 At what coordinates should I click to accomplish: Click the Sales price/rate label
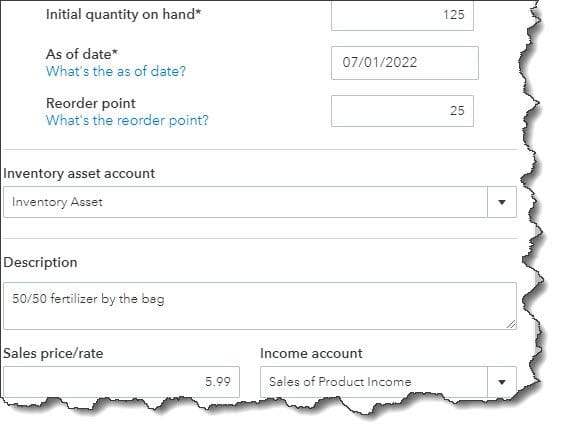coord(53,353)
